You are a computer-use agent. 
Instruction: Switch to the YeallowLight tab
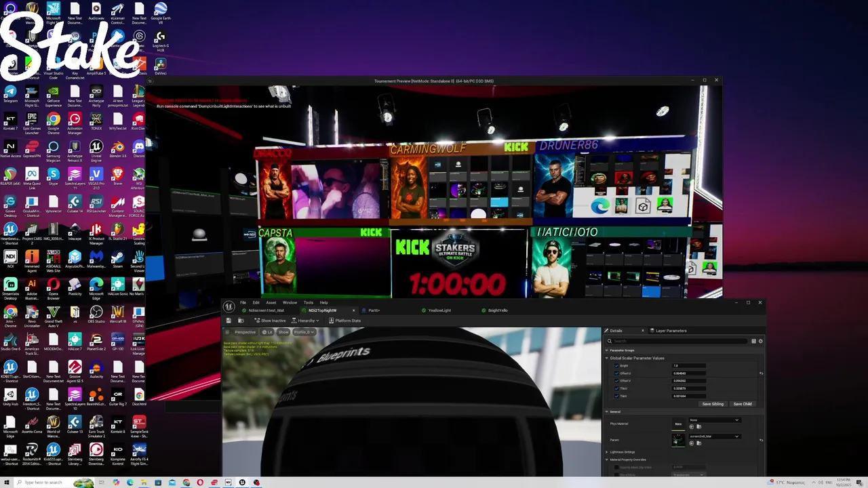439,310
